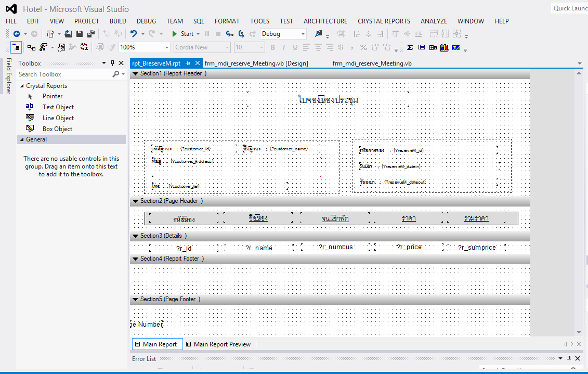Click the search magnifier in Toolbox

pos(116,74)
